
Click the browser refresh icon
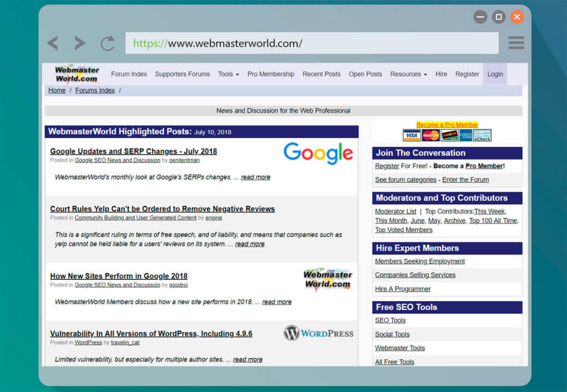tap(107, 42)
